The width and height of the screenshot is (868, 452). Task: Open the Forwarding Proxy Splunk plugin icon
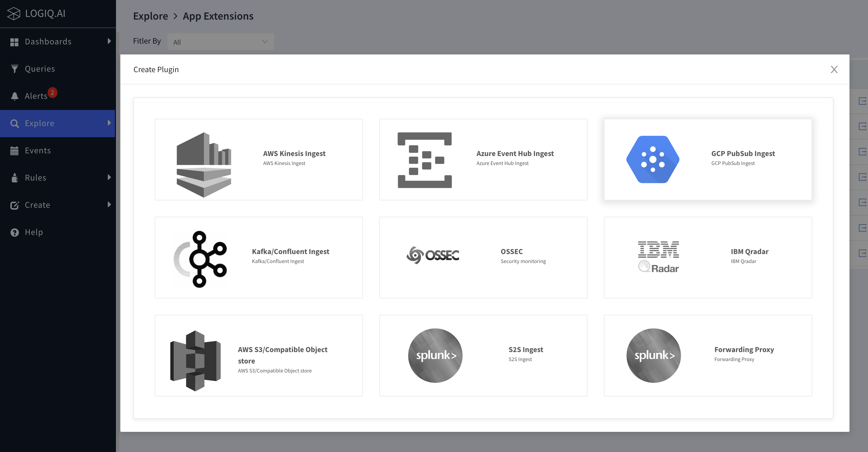(x=653, y=355)
